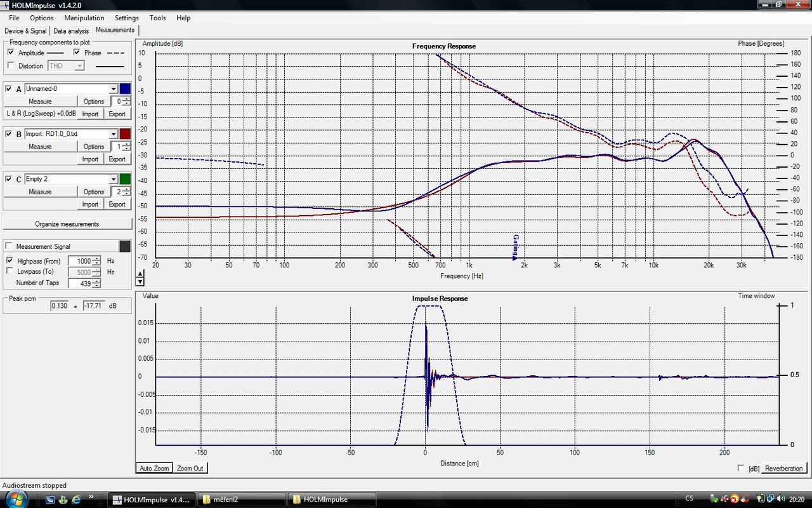The height and width of the screenshot is (508, 812).
Task: Open the network connection tray icon
Action: (770, 499)
